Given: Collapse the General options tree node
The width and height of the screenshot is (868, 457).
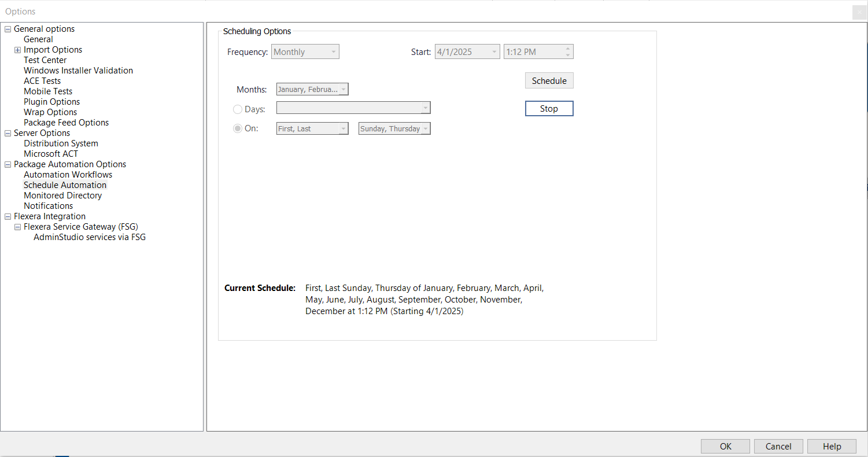Looking at the screenshot, I should click(8, 29).
